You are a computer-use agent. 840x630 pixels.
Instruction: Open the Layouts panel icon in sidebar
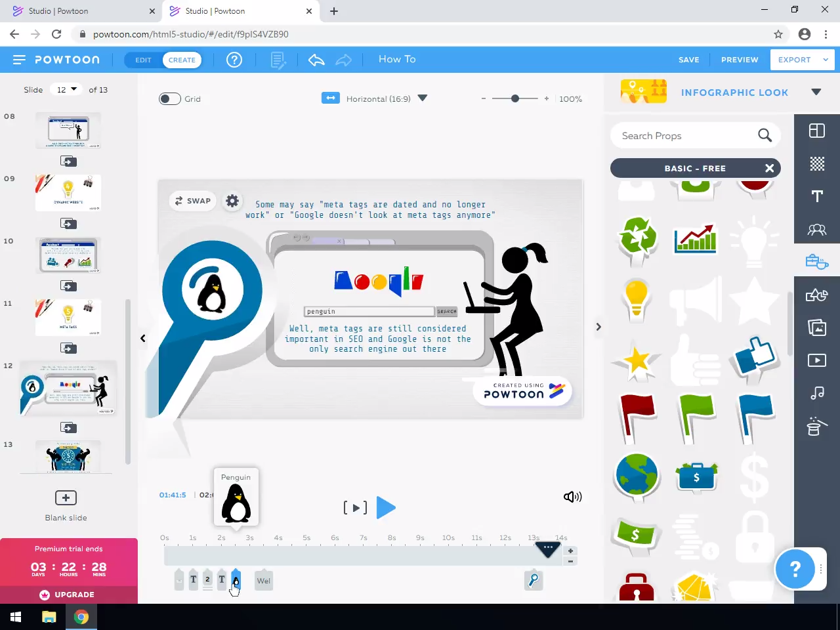pyautogui.click(x=817, y=131)
